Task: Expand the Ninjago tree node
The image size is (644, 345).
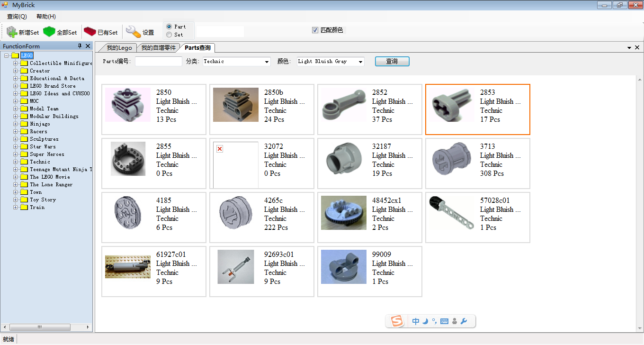Action: (16, 124)
